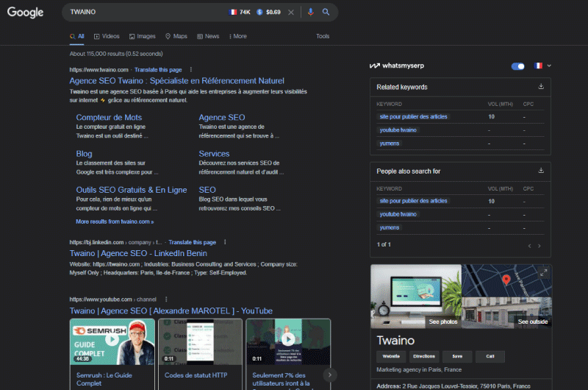
Task: Click 'site pour publier des articles' in Related keywords
Action: point(413,117)
